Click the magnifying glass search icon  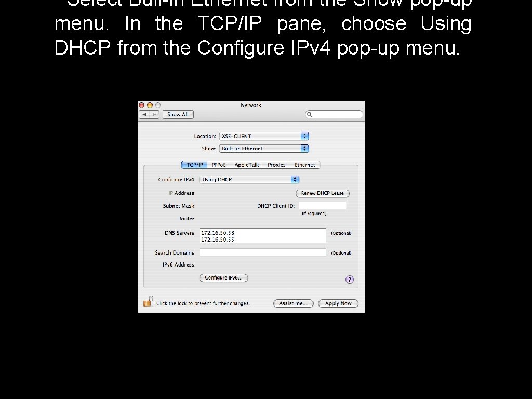click(x=309, y=115)
